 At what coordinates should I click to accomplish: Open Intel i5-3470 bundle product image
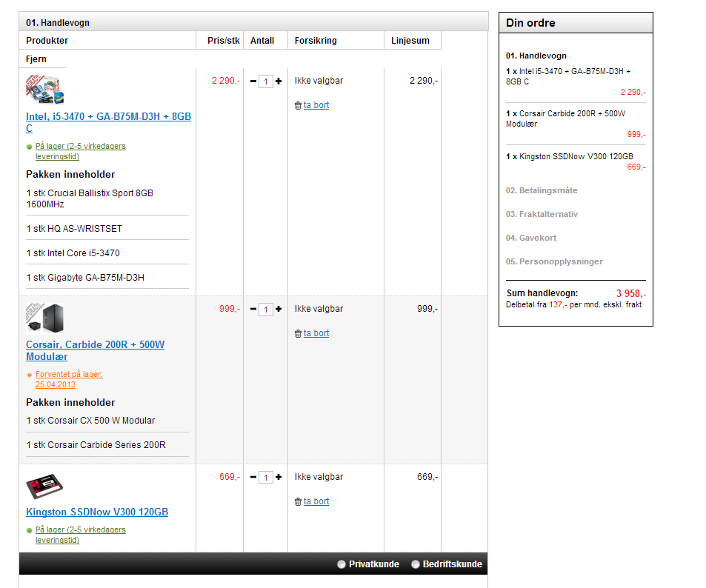point(44,89)
